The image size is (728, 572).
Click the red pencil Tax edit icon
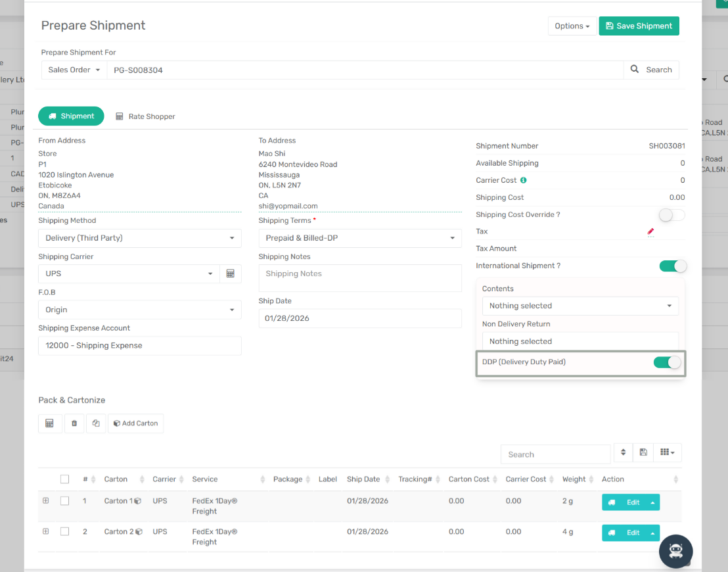point(650,231)
